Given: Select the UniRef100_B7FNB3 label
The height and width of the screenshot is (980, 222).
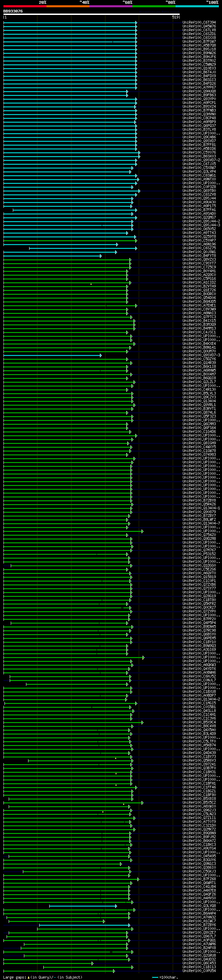Looking at the screenshot, I should pos(199,110).
